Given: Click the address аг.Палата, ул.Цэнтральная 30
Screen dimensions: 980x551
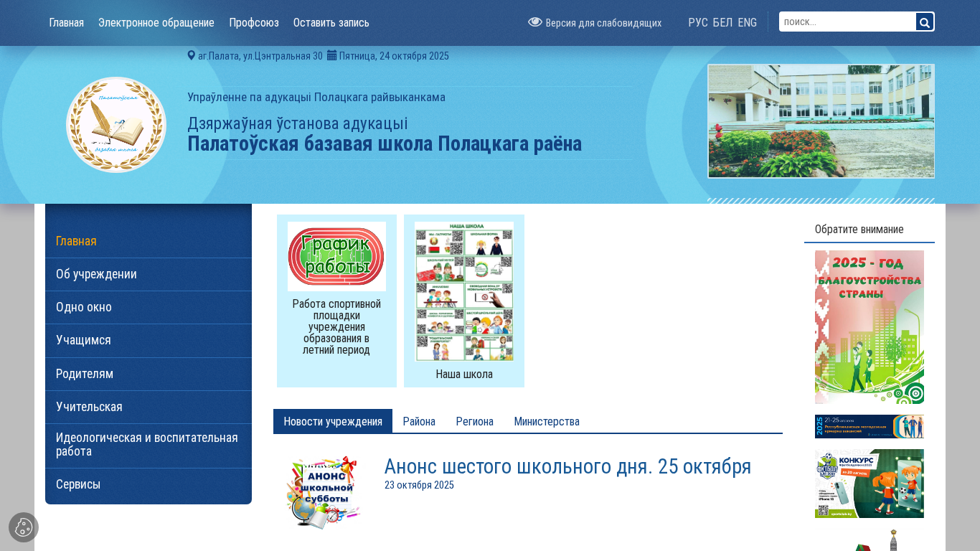Looking at the screenshot, I should pyautogui.click(x=260, y=56).
